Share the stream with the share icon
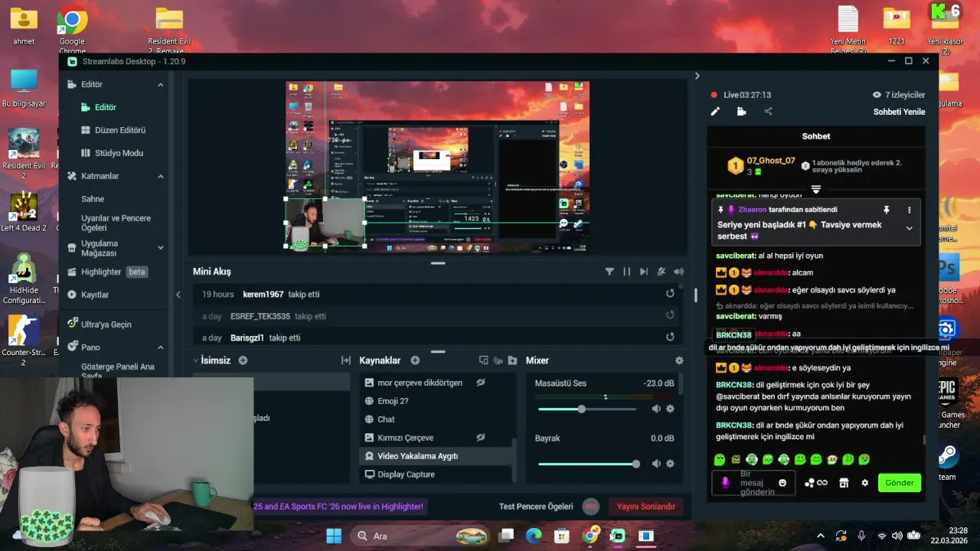This screenshot has width=980, height=551. point(768,112)
